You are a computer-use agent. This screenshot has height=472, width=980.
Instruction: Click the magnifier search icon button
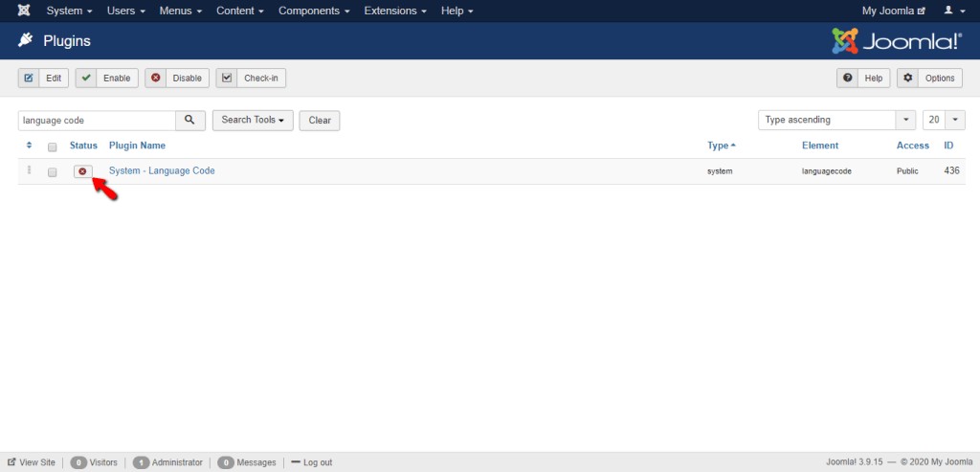pos(190,120)
